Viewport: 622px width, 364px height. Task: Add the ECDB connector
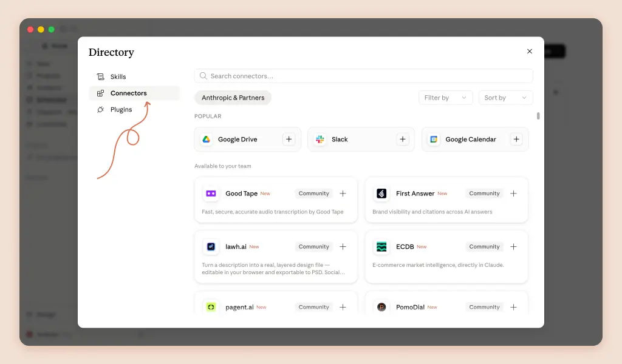point(513,246)
